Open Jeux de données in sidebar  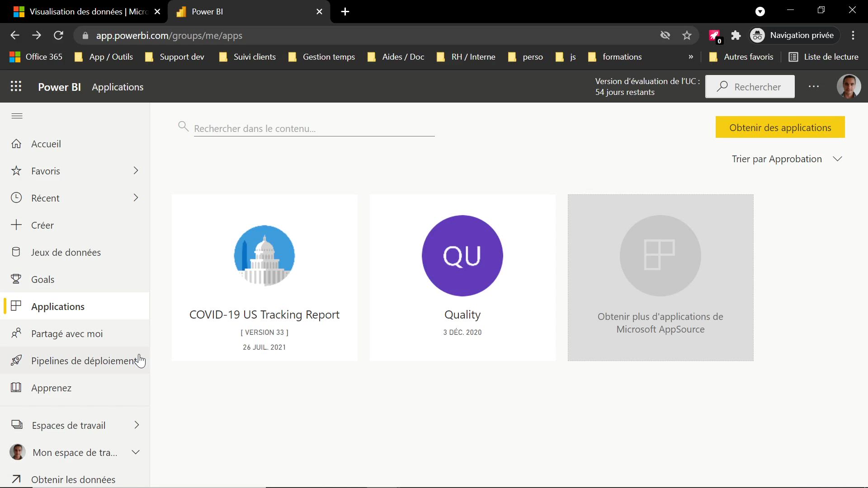[x=75, y=252]
